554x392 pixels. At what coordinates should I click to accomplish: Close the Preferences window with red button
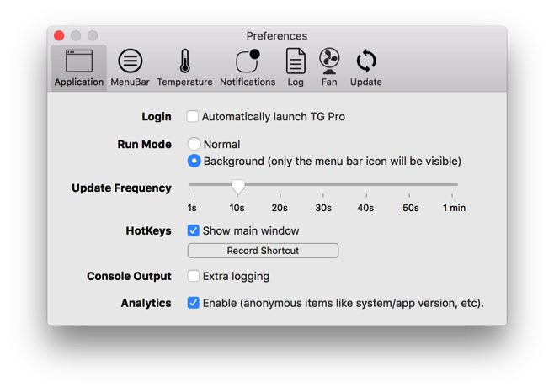(x=59, y=35)
